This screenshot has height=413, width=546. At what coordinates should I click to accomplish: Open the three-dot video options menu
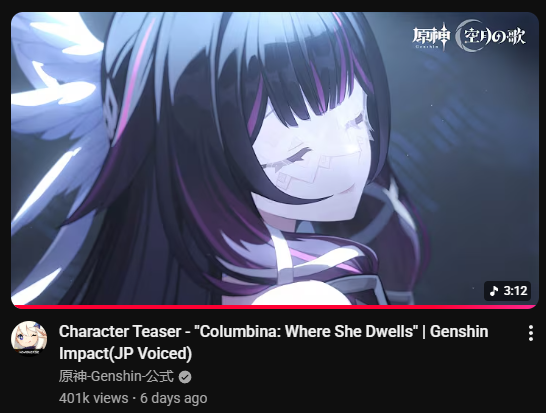pyautogui.click(x=530, y=333)
